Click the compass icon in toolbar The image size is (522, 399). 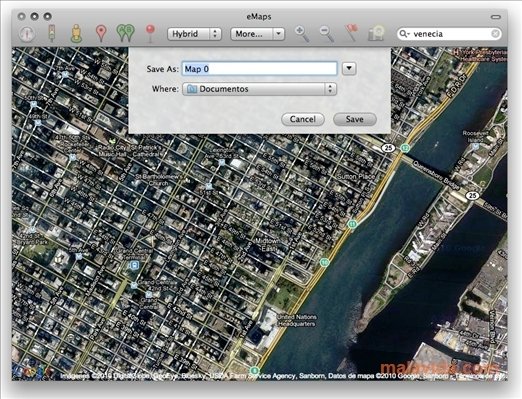[x=27, y=34]
